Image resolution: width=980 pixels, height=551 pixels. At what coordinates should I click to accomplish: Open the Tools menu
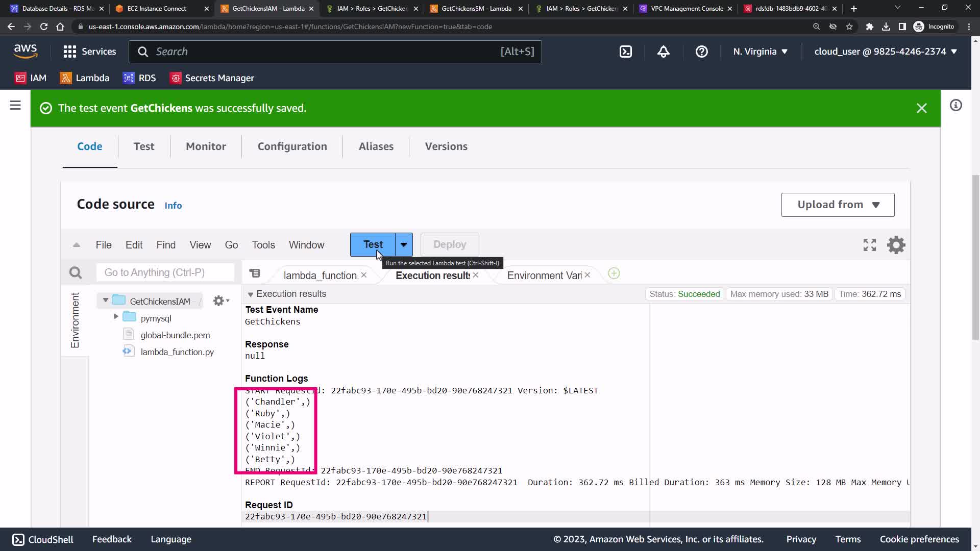point(263,245)
